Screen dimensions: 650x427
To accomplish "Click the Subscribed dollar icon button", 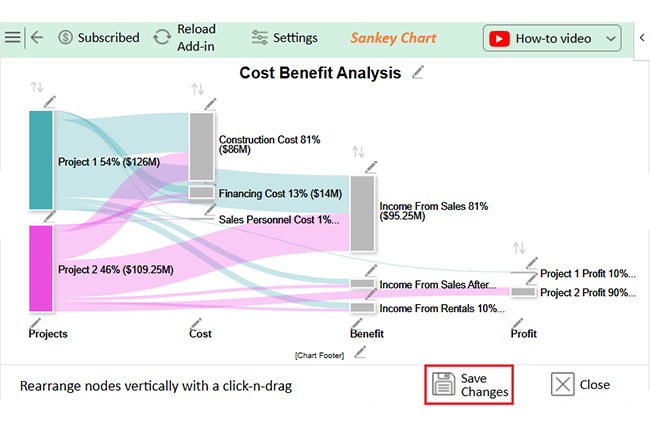I will click(98, 37).
